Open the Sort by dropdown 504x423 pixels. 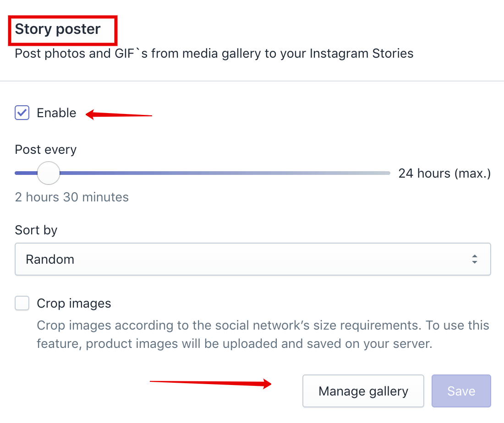(x=252, y=259)
